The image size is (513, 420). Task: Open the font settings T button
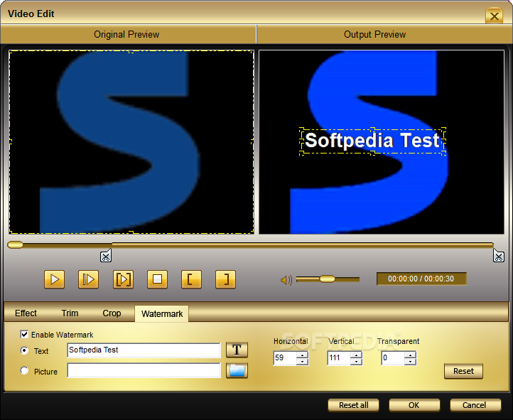tap(237, 350)
